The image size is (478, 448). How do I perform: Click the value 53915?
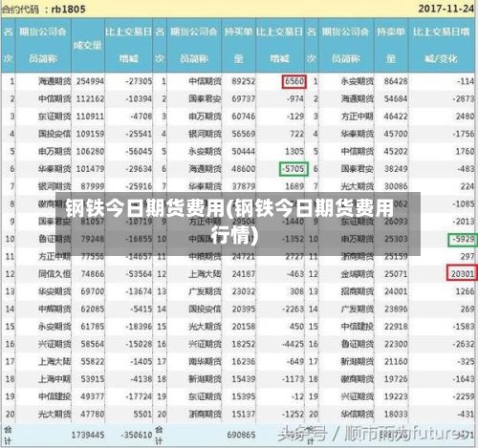click(x=93, y=379)
